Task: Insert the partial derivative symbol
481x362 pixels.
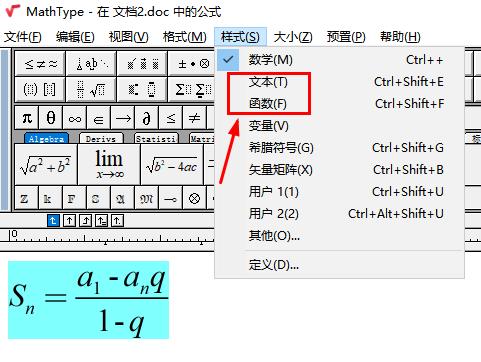Action: click(x=147, y=118)
